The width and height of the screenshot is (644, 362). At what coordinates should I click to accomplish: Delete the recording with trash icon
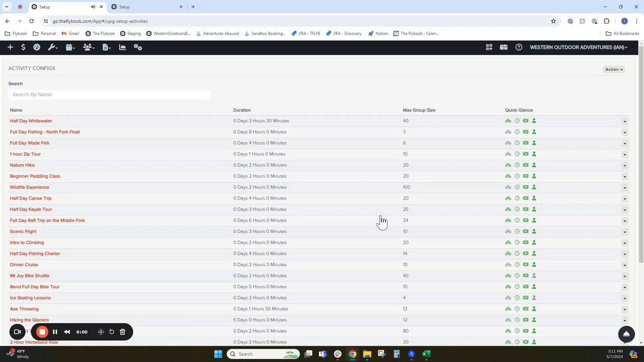coord(122,332)
